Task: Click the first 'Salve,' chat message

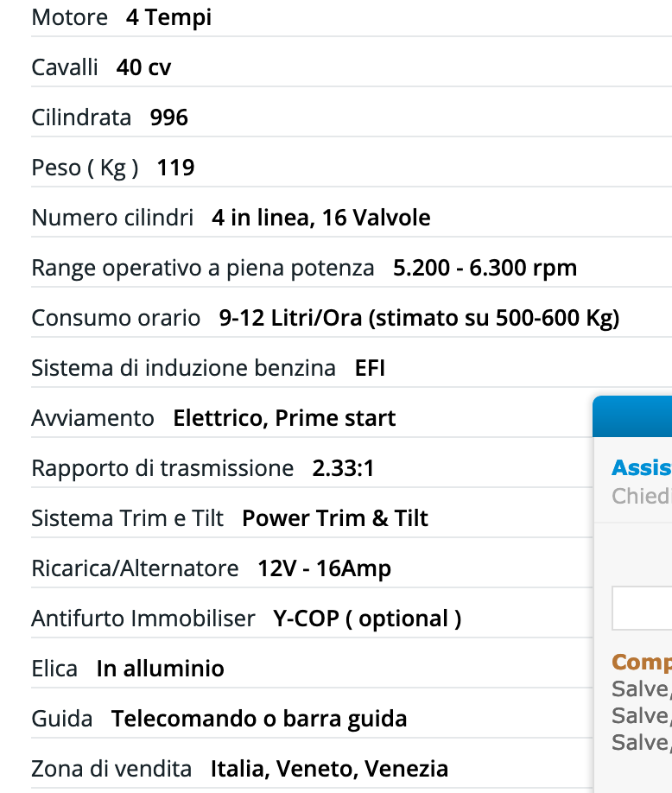Action: [x=641, y=689]
